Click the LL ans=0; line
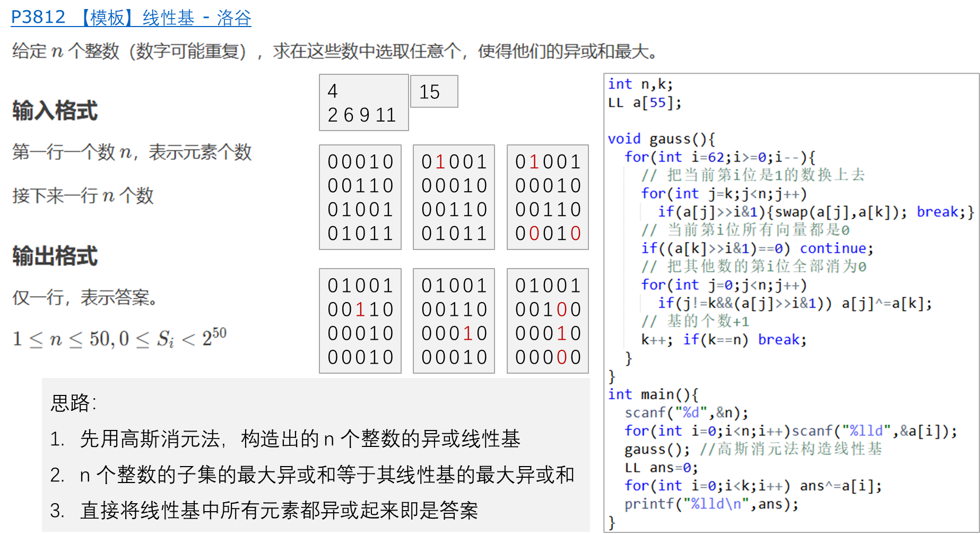This screenshot has height=534, width=980. click(x=661, y=468)
